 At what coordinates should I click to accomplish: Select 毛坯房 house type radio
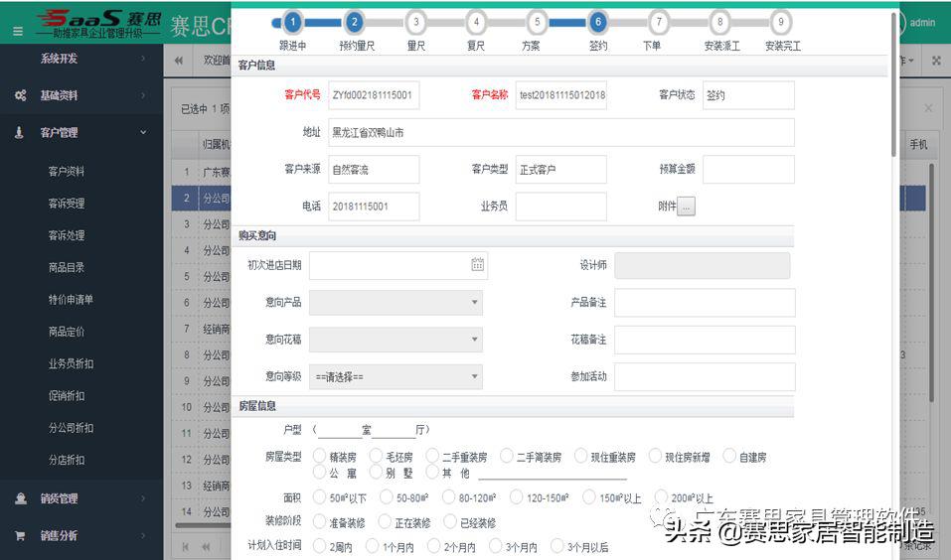(376, 456)
